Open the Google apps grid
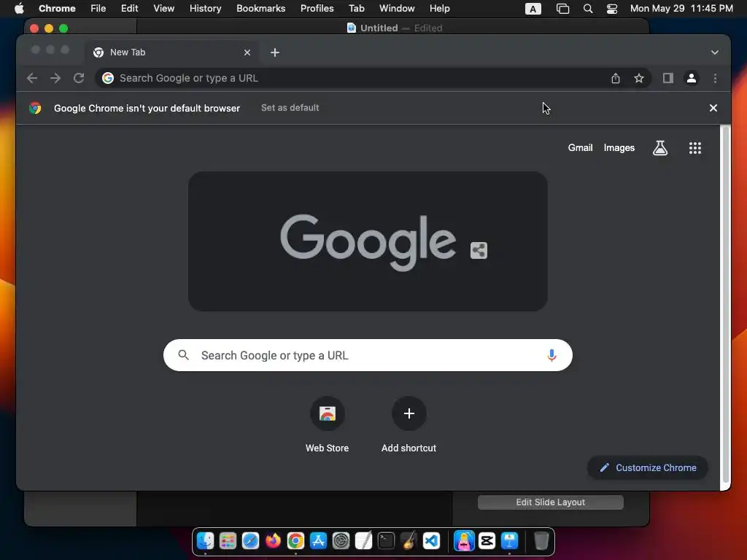 (x=695, y=148)
